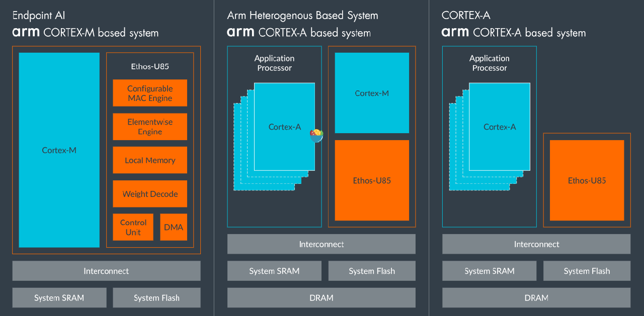Click the orange Ethos-U85 block in the Heterogenous system
The width and height of the screenshot is (644, 316).
[372, 180]
